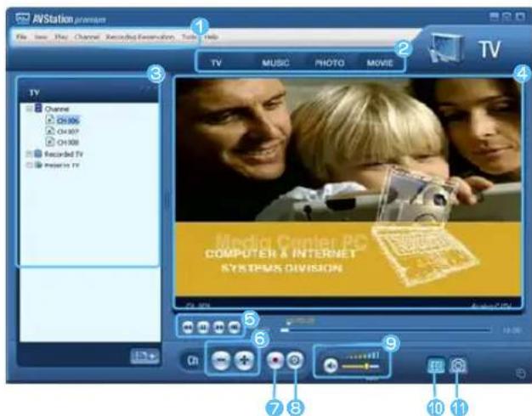The height and width of the screenshot is (416, 532).
Task: Open the Play menu
Action: 61,37
